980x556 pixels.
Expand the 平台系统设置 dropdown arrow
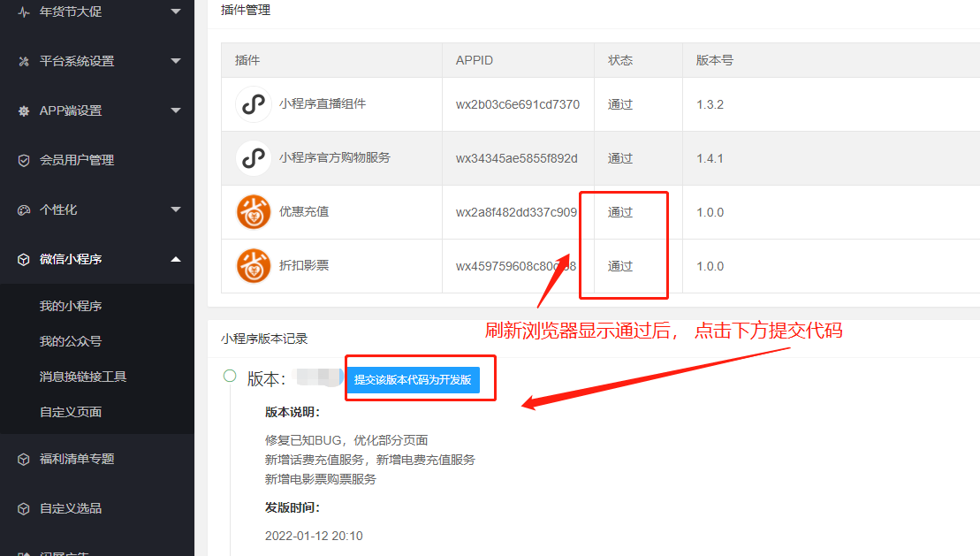[x=176, y=61]
